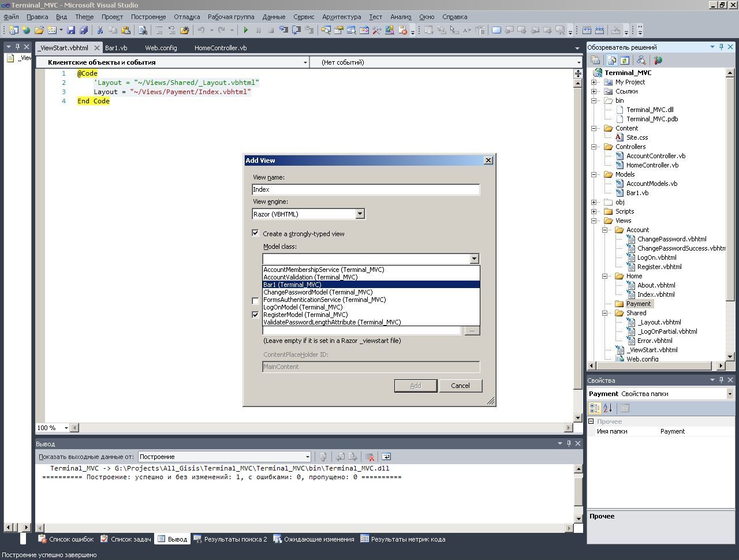739x560 pixels.
Task: Click the Cut scissors icon
Action: click(100, 30)
